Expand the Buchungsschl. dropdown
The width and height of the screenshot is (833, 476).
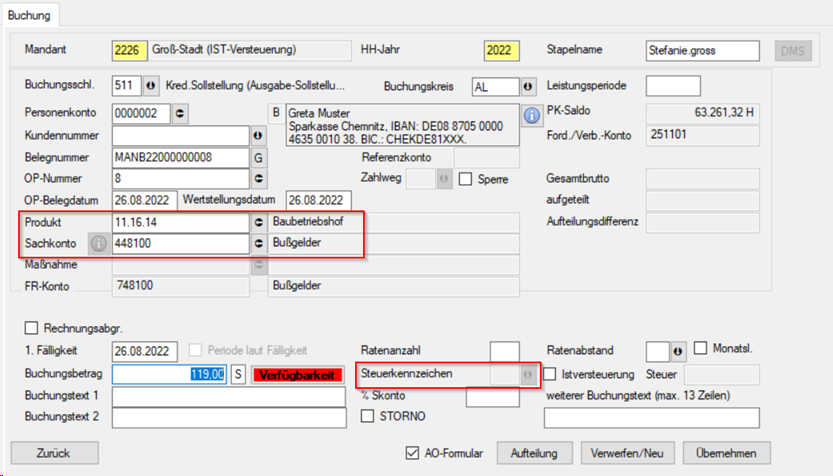tap(152, 86)
